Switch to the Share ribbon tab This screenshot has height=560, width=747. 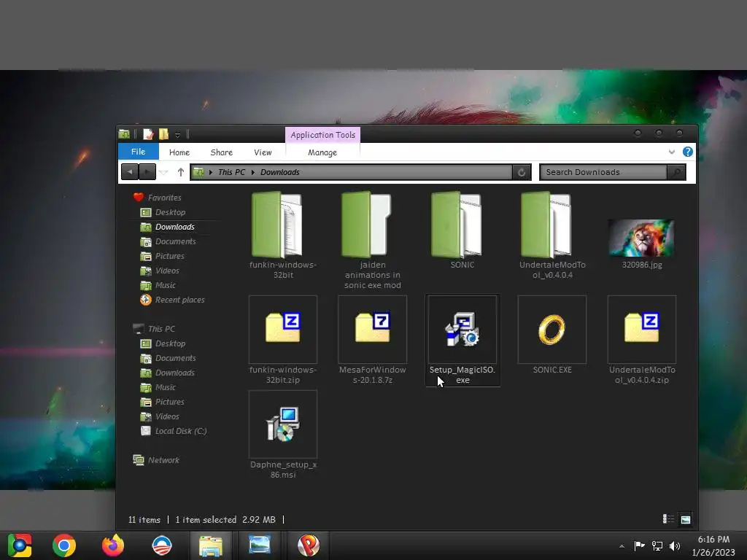point(222,152)
